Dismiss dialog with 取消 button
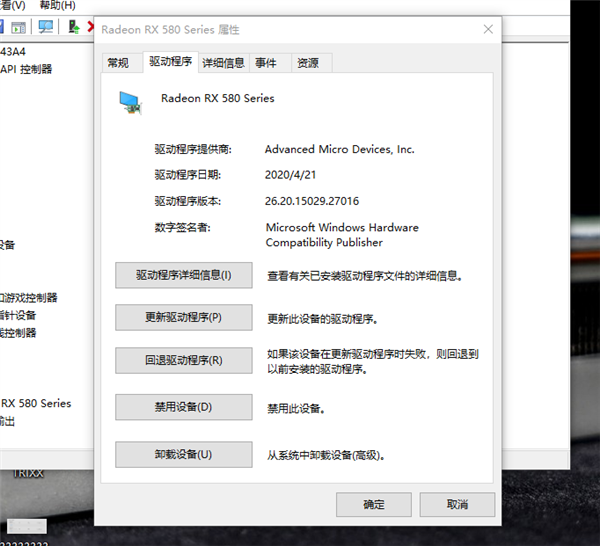 [x=457, y=504]
